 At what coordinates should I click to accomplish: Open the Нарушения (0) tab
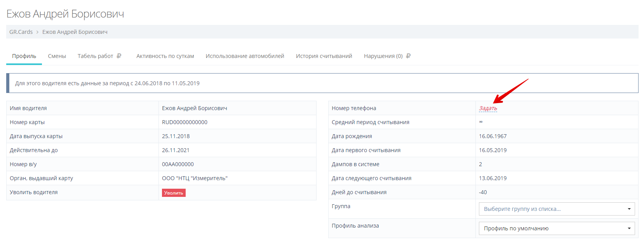coord(383,56)
